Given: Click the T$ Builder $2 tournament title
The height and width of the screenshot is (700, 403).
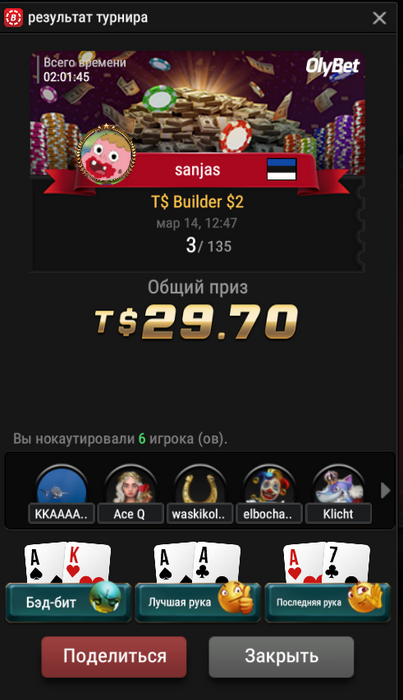Looking at the screenshot, I should pyautogui.click(x=197, y=202).
